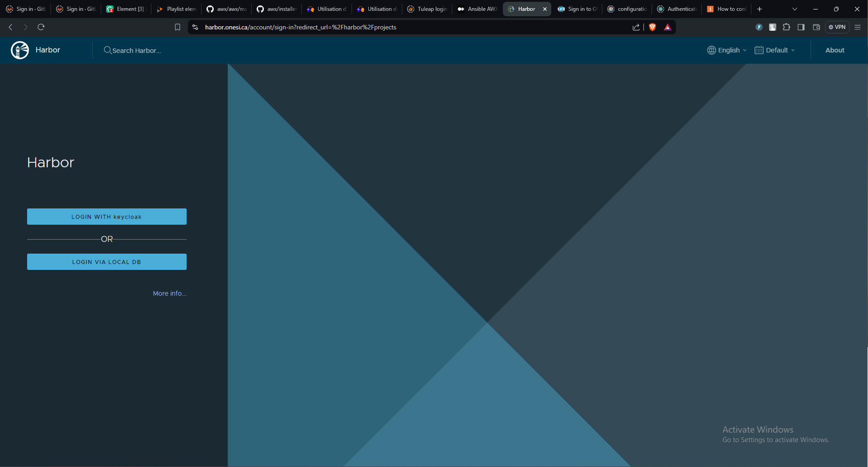Click the globe icon beside English

click(x=712, y=50)
